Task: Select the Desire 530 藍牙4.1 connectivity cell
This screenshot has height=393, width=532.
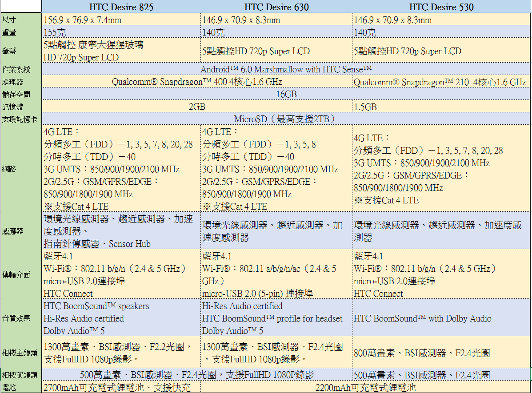Action: pos(441,274)
